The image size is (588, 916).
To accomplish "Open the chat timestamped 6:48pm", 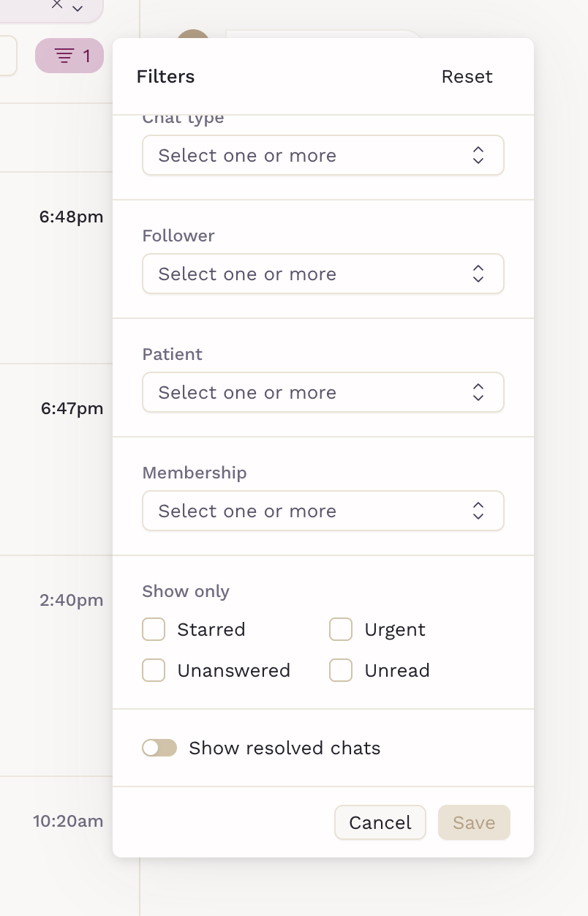I will [x=71, y=217].
